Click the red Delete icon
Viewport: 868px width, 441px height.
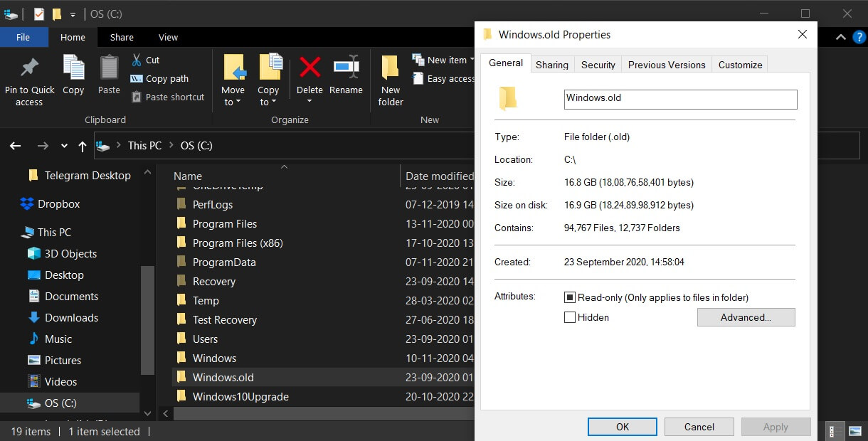point(309,68)
